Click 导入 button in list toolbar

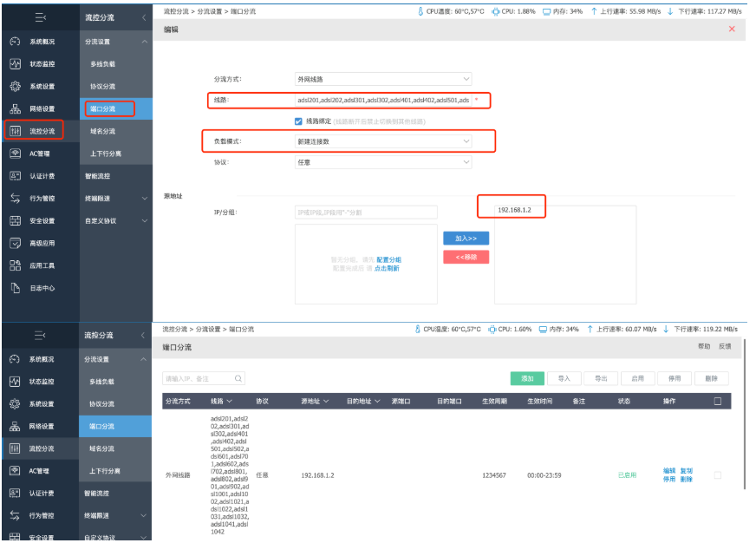(564, 378)
